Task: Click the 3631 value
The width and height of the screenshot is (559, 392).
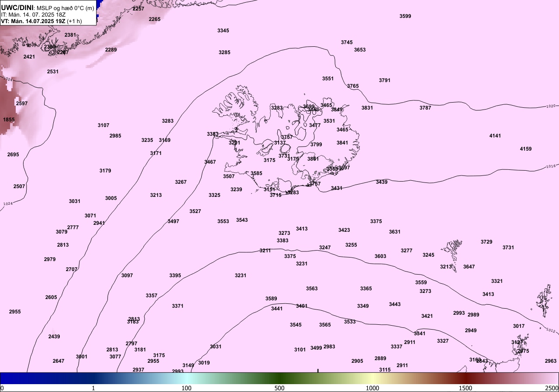Action: pos(395,232)
